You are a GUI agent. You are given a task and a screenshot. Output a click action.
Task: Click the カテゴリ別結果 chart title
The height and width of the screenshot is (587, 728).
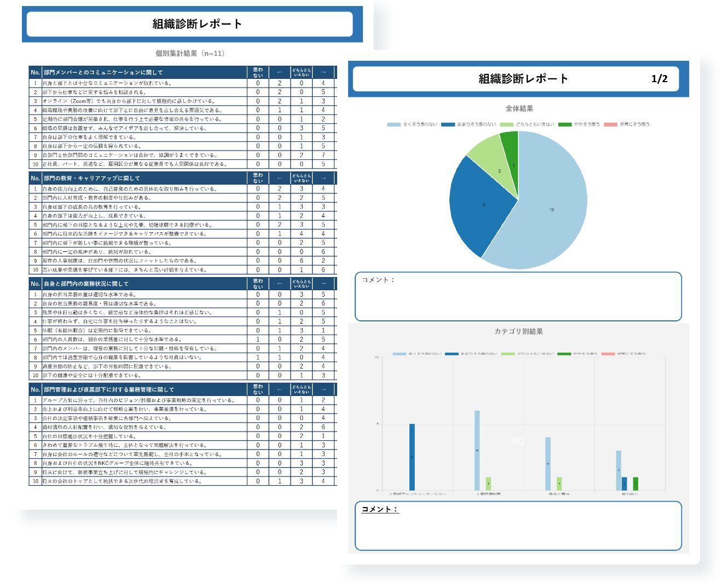point(518,331)
